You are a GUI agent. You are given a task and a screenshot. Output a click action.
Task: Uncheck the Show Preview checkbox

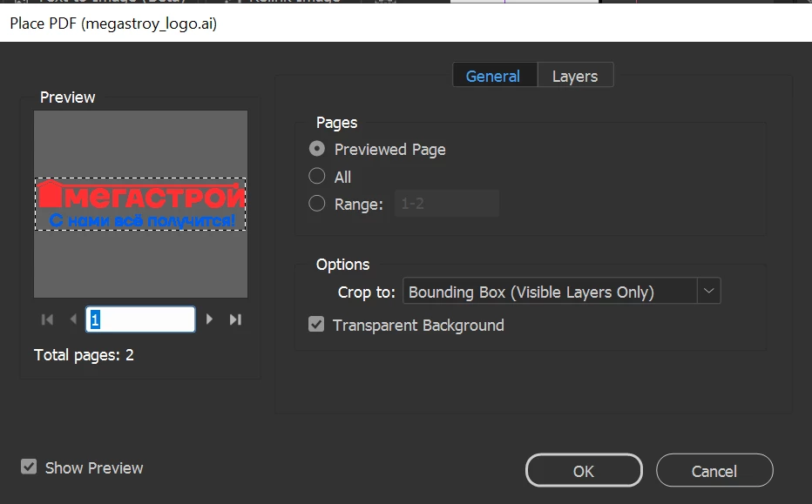29,467
